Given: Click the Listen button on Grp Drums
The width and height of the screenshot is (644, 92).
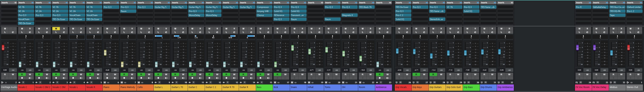Looking at the screenshot, I should click(x=484, y=32).
